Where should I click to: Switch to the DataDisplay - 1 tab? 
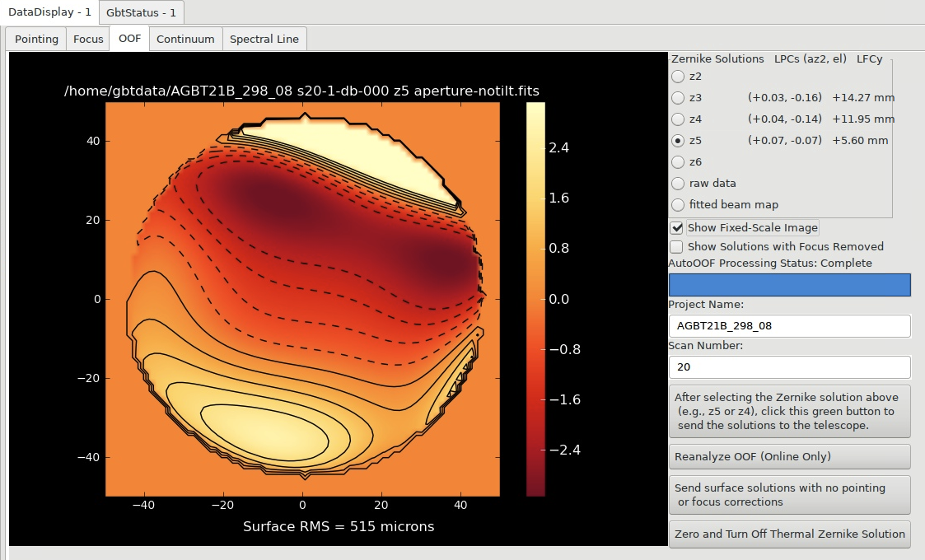pos(49,12)
